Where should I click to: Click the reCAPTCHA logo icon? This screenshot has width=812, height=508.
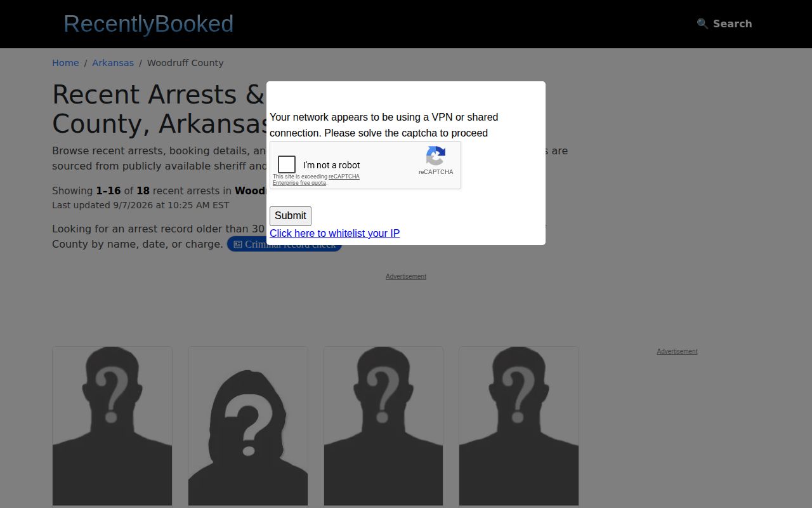[x=436, y=156]
